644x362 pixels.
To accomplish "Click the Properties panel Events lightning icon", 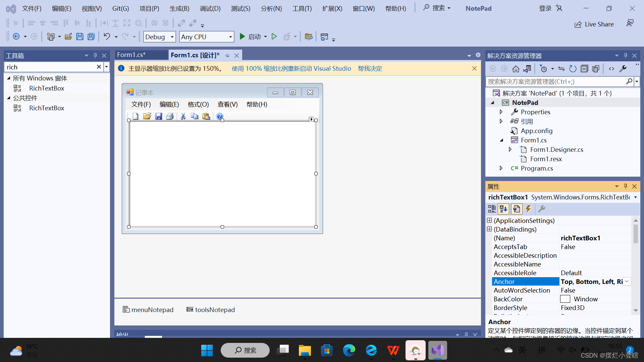I will [528, 209].
